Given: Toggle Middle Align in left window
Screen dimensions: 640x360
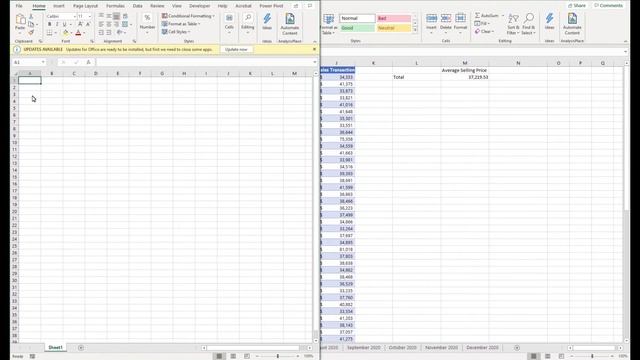Looking at the screenshot, I should pos(109,16).
